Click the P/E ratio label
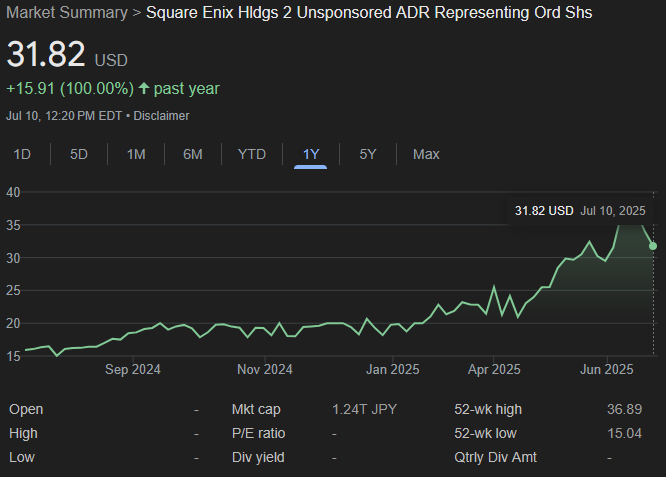Viewport: 666px width, 477px height. pos(258,433)
